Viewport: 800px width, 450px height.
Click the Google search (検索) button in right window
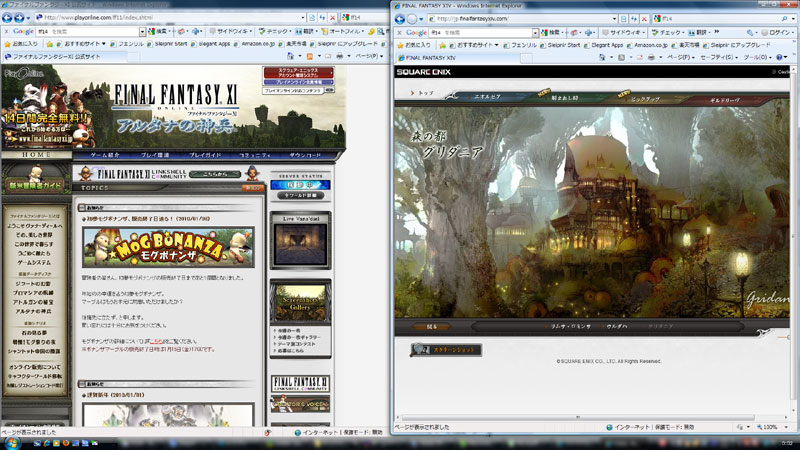(x=551, y=32)
